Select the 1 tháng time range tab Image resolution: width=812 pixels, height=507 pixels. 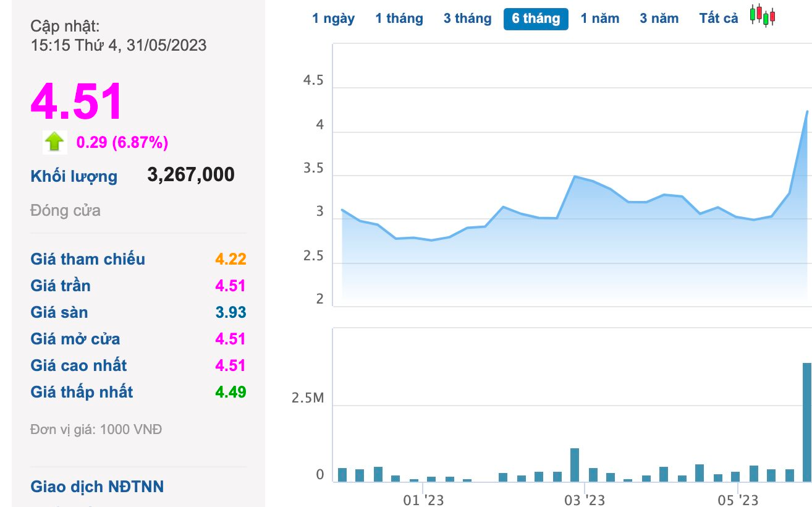coord(399,19)
